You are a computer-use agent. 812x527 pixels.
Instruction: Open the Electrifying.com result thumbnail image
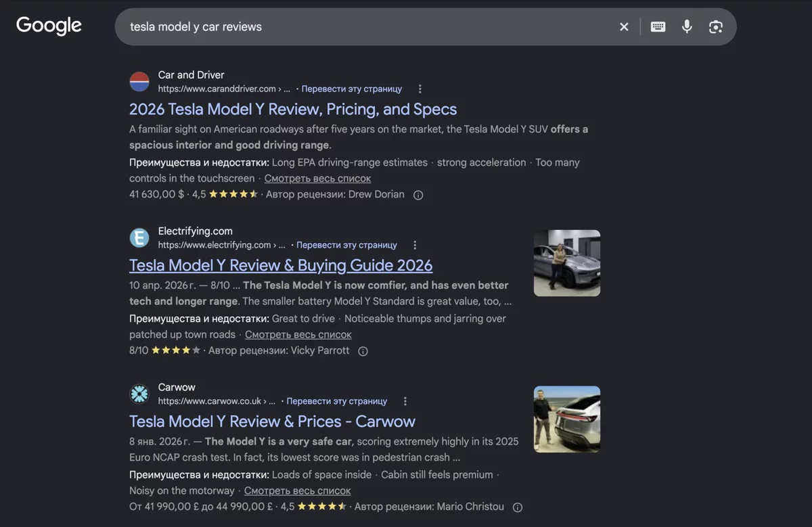567,263
